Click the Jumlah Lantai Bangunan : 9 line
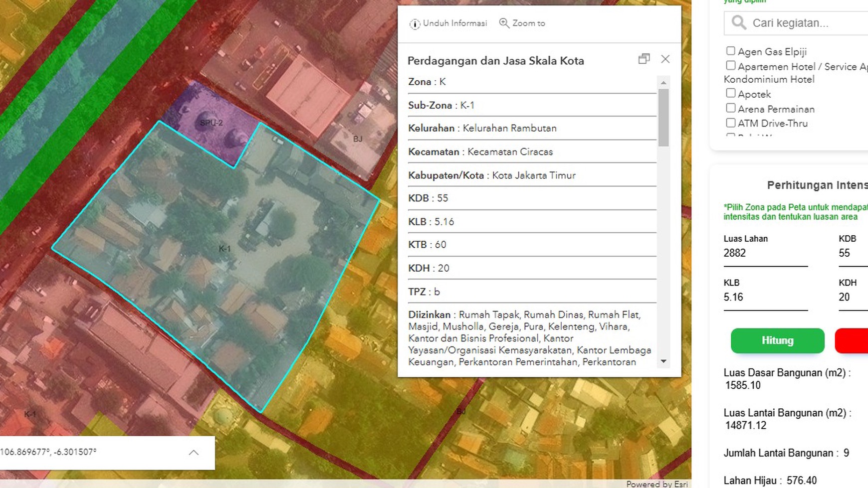Screen dimensions: 868x488 point(787,453)
